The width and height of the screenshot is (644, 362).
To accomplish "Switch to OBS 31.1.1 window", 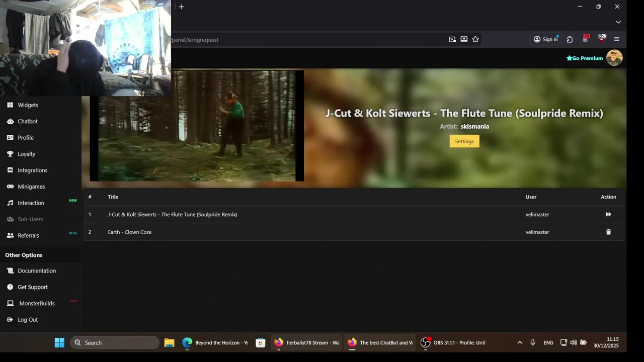I will pyautogui.click(x=454, y=343).
